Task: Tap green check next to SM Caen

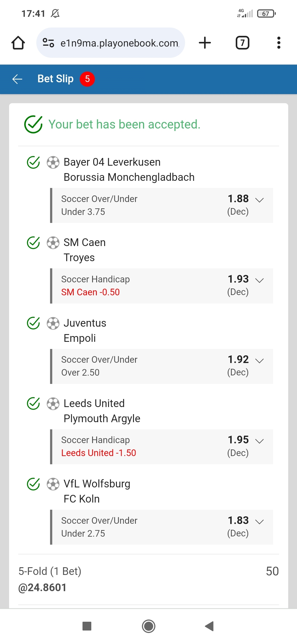Action: 34,243
